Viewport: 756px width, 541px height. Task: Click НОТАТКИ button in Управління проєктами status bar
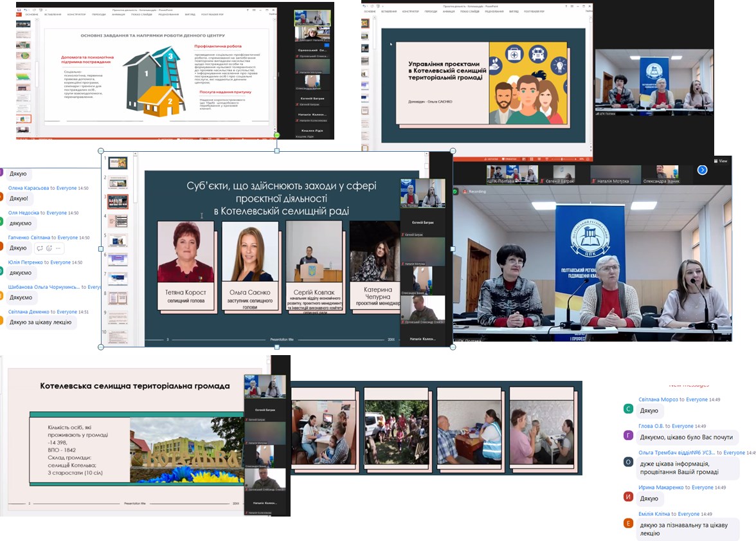(491, 159)
